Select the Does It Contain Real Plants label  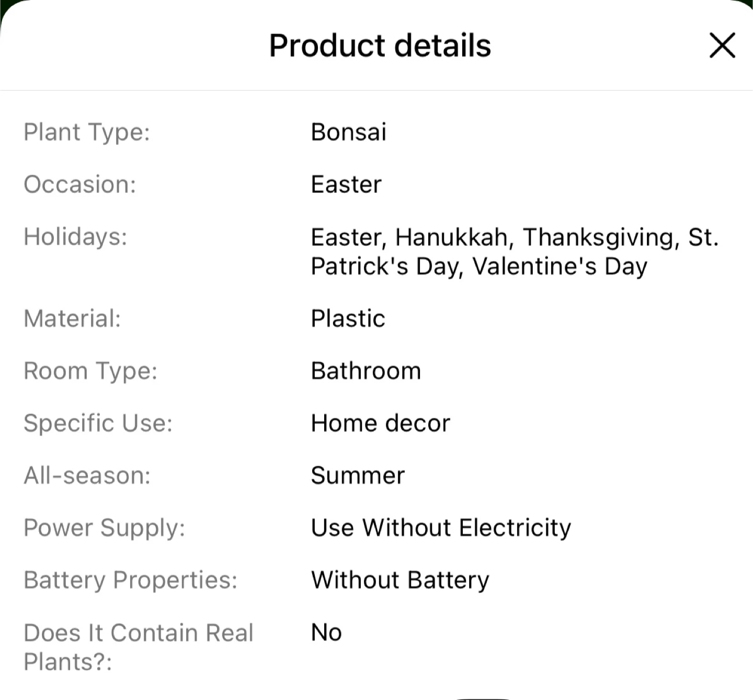[139, 647]
